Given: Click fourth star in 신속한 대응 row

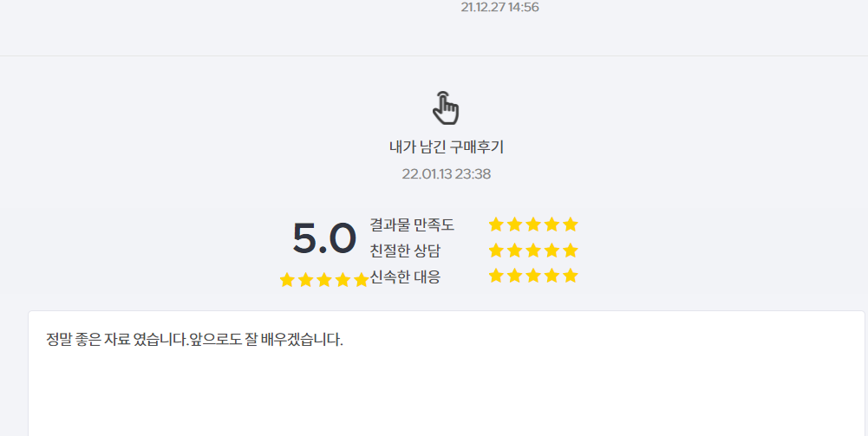Looking at the screenshot, I should [551, 276].
